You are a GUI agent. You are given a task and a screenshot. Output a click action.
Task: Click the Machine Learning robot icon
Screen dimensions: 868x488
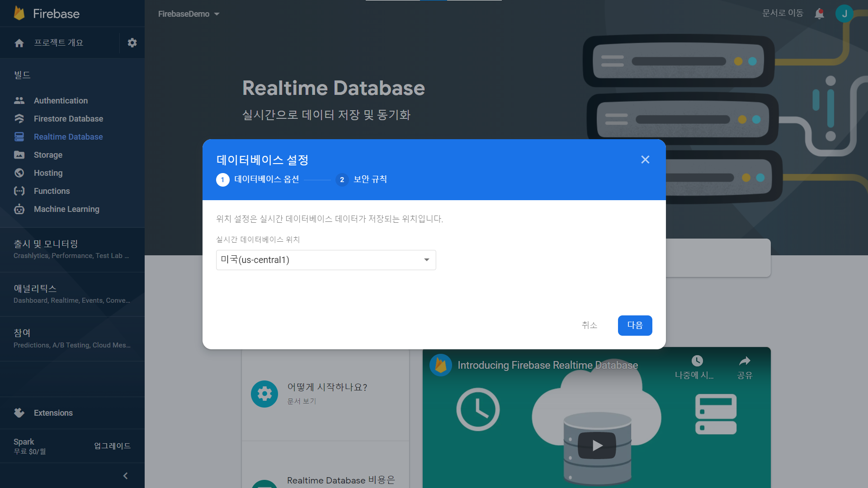pos(19,209)
